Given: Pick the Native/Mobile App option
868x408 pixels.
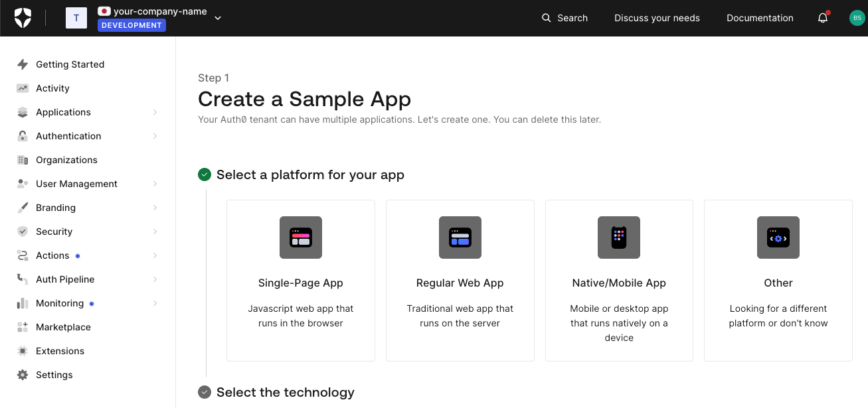Looking at the screenshot, I should tap(619, 281).
